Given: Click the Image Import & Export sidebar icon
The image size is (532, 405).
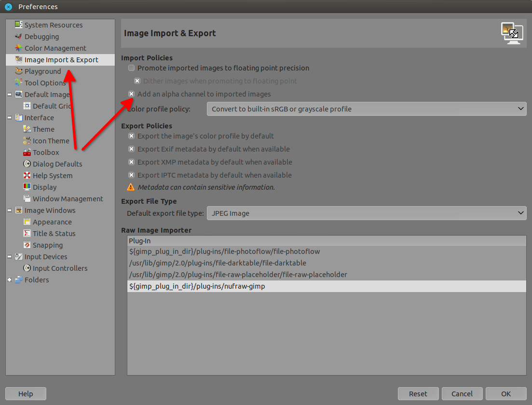Looking at the screenshot, I should point(19,59).
